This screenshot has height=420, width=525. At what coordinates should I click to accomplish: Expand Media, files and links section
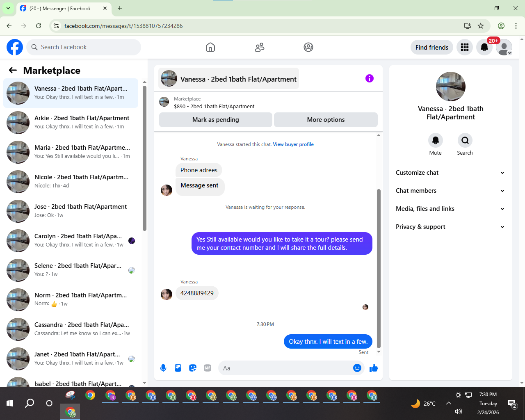point(450,209)
